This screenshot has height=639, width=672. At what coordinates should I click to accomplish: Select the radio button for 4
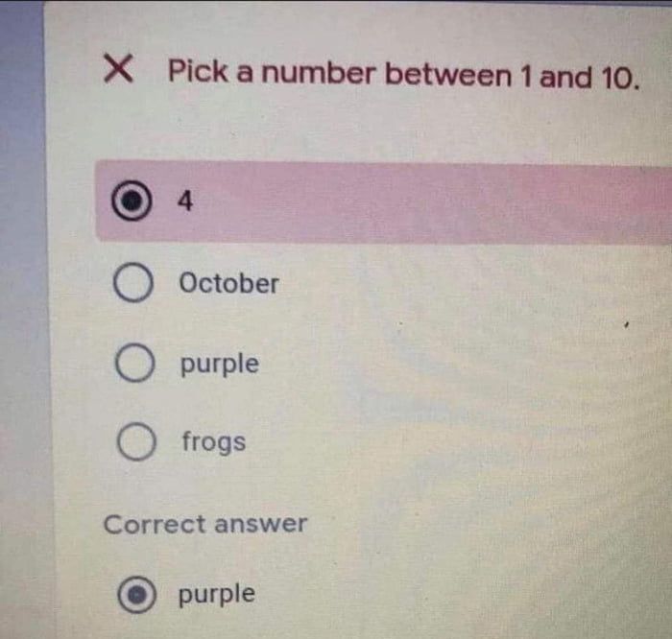point(136,202)
